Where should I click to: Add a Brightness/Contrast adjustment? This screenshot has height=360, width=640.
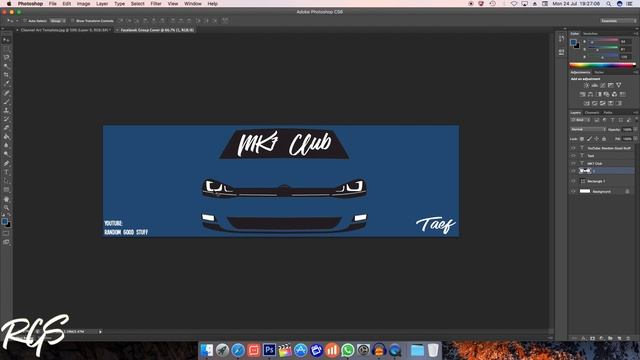tap(587, 85)
